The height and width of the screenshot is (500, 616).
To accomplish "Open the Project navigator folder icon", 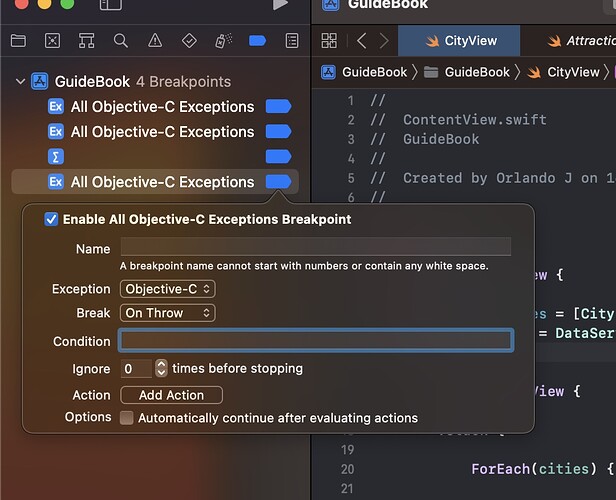I will [x=18, y=40].
